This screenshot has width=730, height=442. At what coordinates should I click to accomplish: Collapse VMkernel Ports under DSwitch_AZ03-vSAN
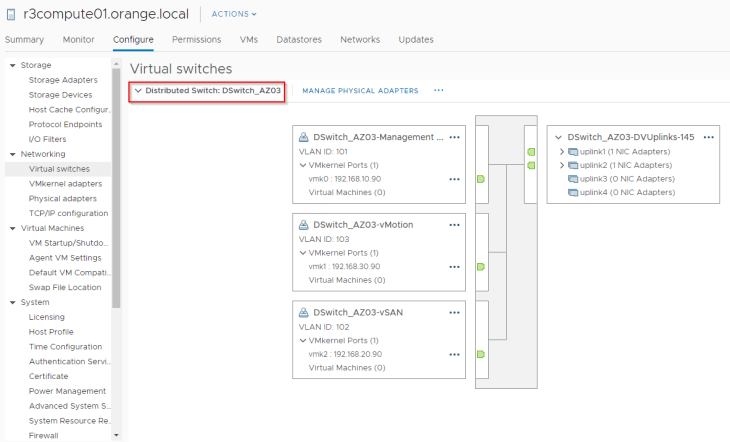click(x=303, y=341)
